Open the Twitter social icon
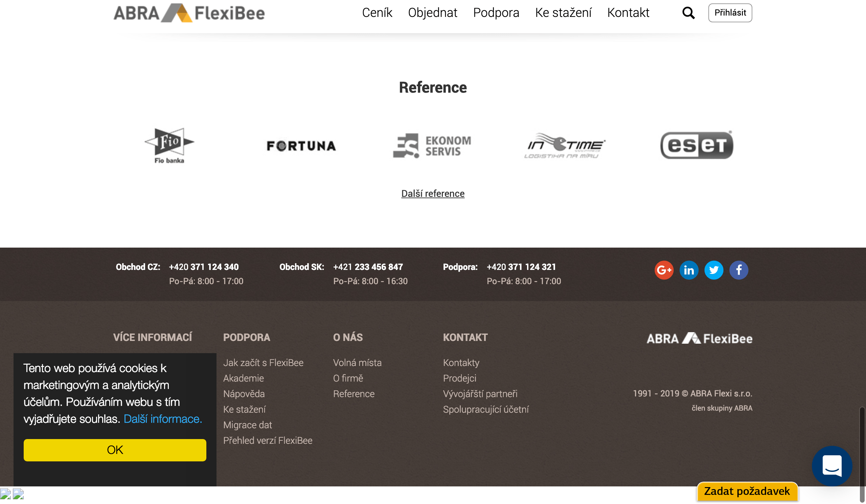The width and height of the screenshot is (866, 504). (x=714, y=270)
